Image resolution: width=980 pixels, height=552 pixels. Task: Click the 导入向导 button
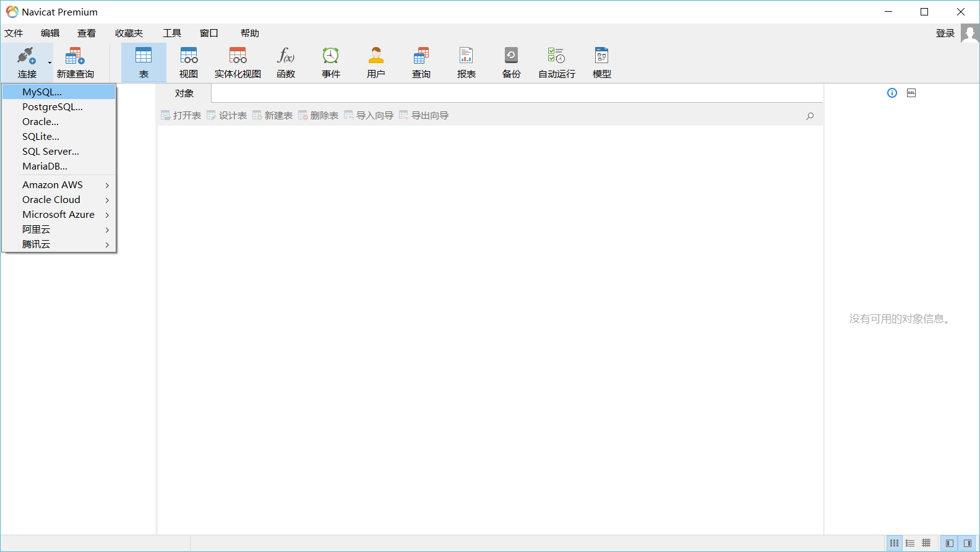click(x=369, y=116)
